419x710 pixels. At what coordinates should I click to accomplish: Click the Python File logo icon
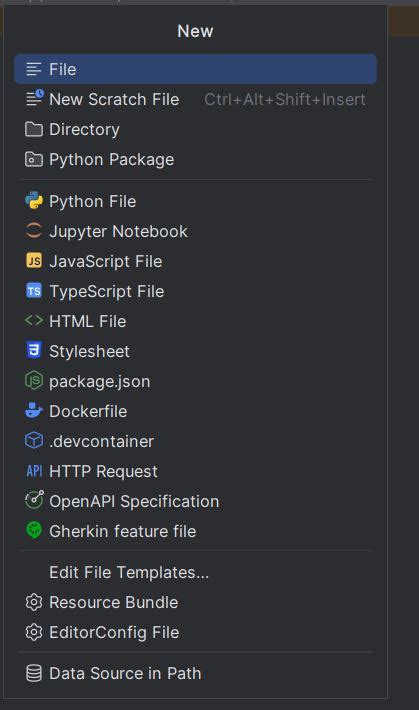(34, 201)
